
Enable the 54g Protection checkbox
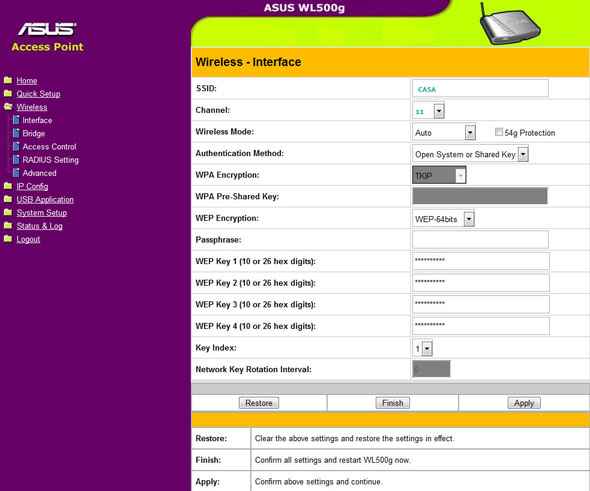pos(499,132)
